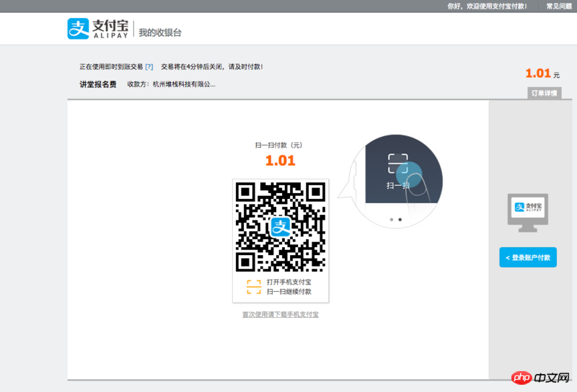
Task: Click 打开手机支付宝 instruction text
Action: click(289, 282)
